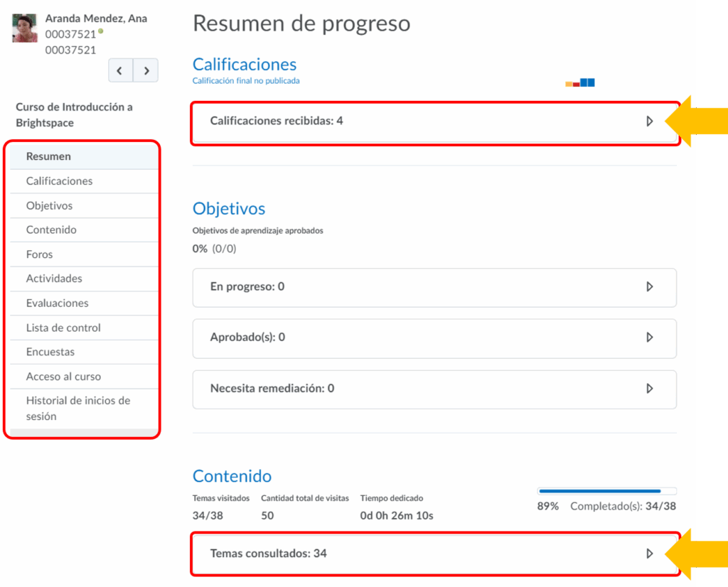Click the Contenido section heading link
Screen dimensions: 728x587
[232, 476]
